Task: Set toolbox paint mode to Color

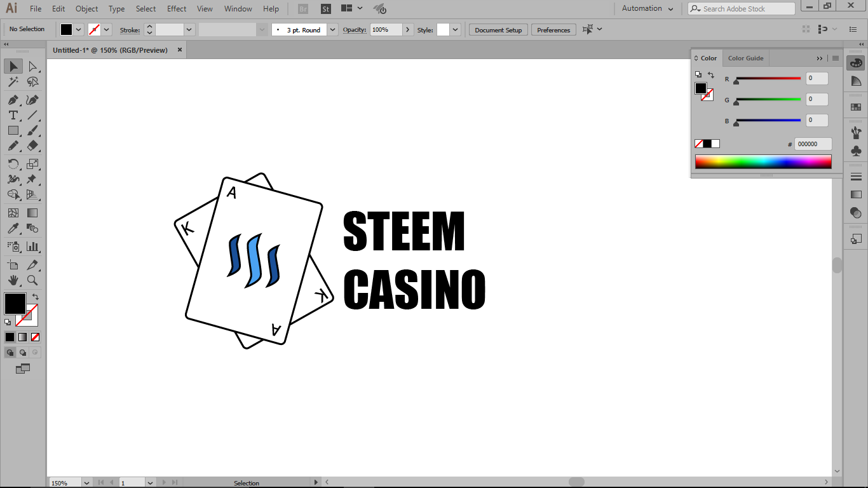Action: [x=10, y=337]
